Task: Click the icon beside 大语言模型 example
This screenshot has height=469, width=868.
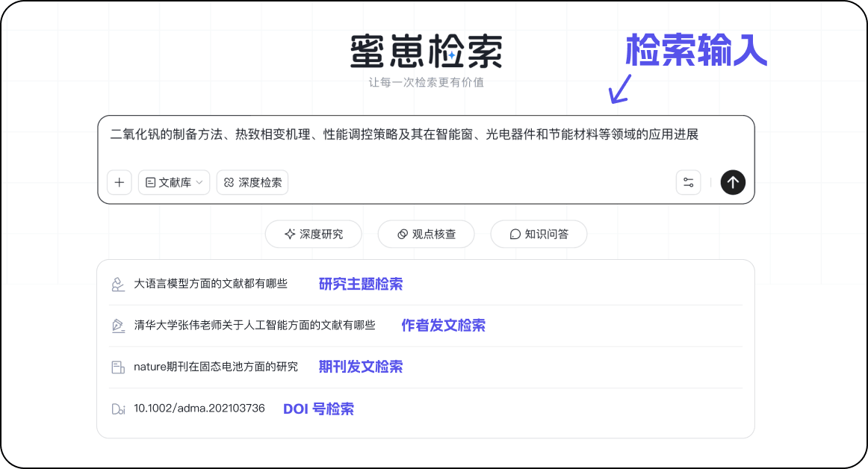Action: point(118,284)
